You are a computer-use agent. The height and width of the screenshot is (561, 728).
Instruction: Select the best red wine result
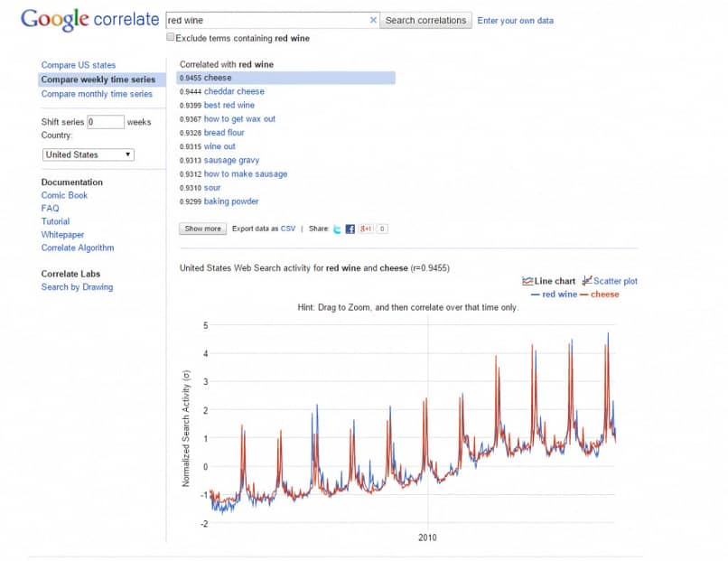click(229, 105)
